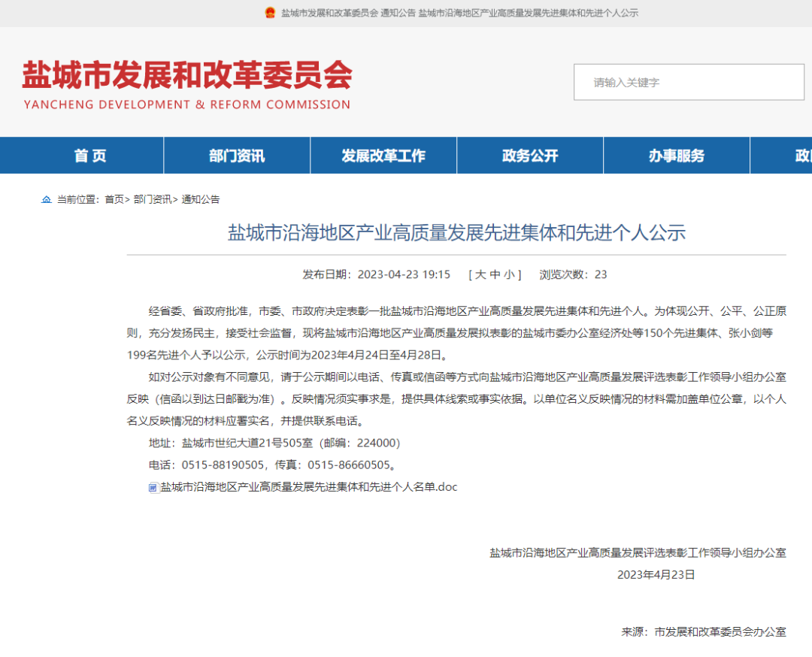
Task: Set font size to 中
Action: 494,274
